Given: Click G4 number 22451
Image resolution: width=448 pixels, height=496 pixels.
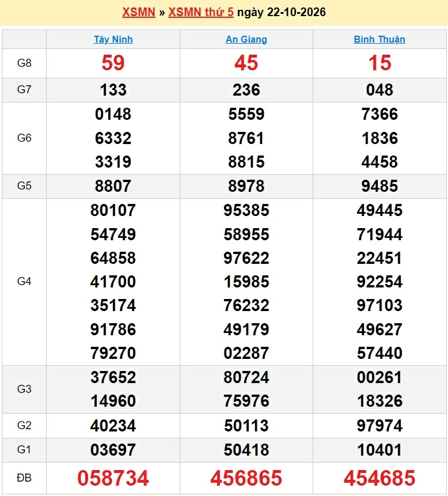Looking at the screenshot, I should pyautogui.click(x=379, y=258).
